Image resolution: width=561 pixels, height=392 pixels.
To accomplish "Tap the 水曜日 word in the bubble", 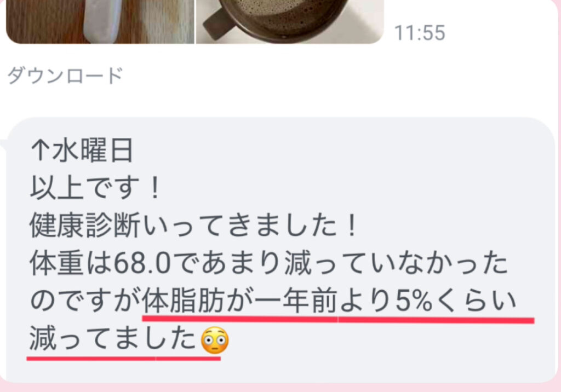I will point(93,150).
